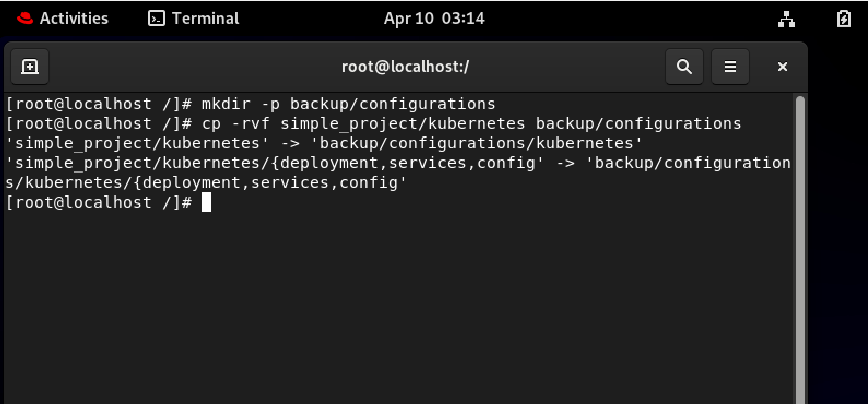Click the terminal cursor block
The width and height of the screenshot is (868, 404).
[206, 202]
